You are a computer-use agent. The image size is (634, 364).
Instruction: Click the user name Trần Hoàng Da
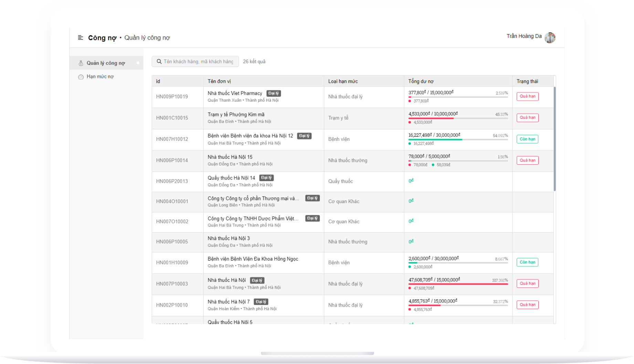(524, 36)
